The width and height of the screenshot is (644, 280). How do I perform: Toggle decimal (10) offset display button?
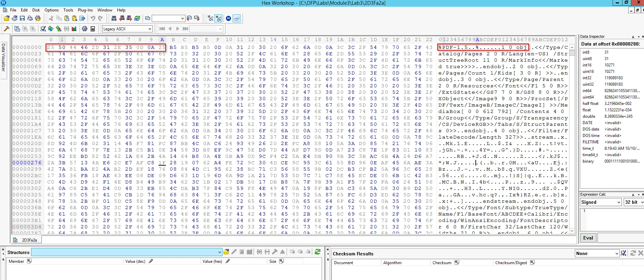pyautogui.click(x=210, y=19)
